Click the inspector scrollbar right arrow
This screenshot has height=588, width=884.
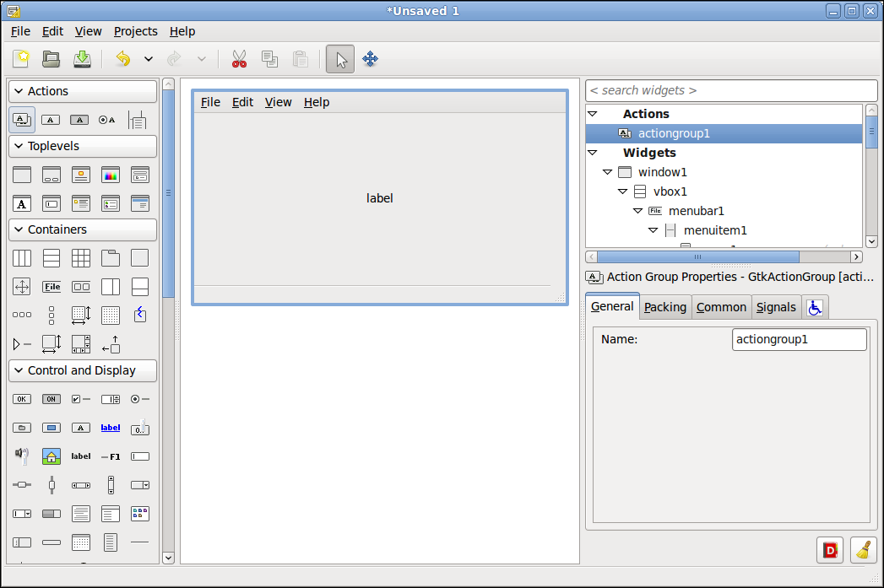pos(856,256)
